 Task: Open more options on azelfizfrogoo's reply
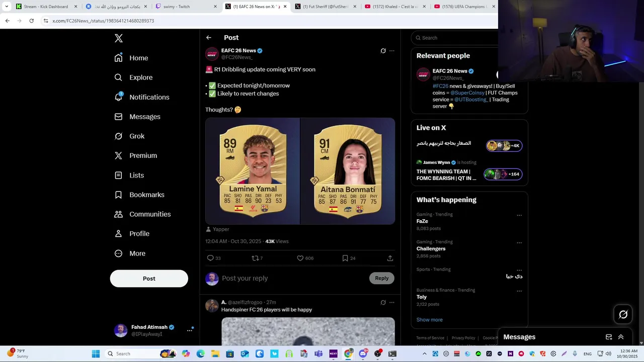pyautogui.click(x=392, y=303)
